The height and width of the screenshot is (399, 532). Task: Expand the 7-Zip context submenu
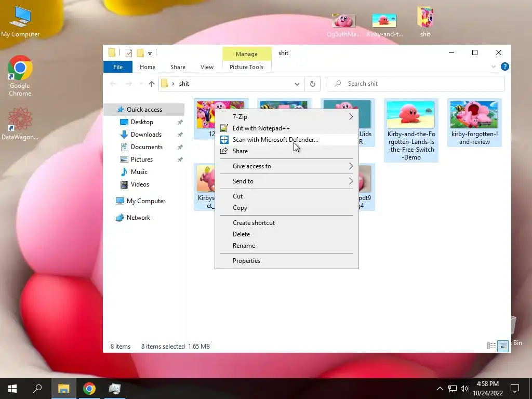click(287, 117)
